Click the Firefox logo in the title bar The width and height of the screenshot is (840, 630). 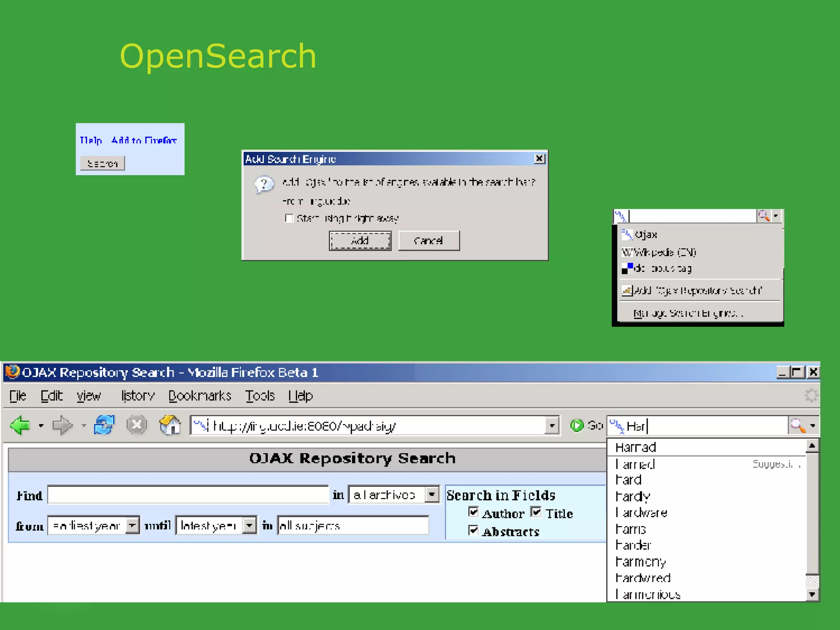pos(12,372)
